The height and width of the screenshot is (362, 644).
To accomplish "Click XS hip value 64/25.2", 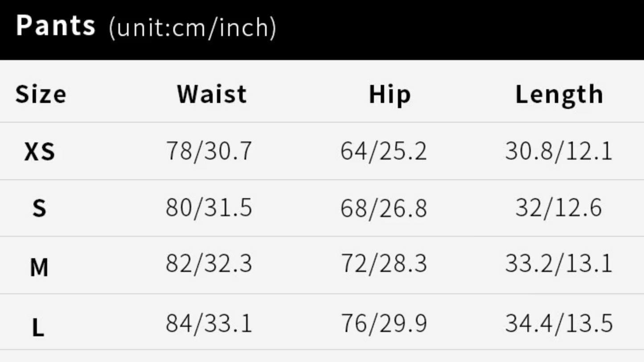I will [384, 151].
